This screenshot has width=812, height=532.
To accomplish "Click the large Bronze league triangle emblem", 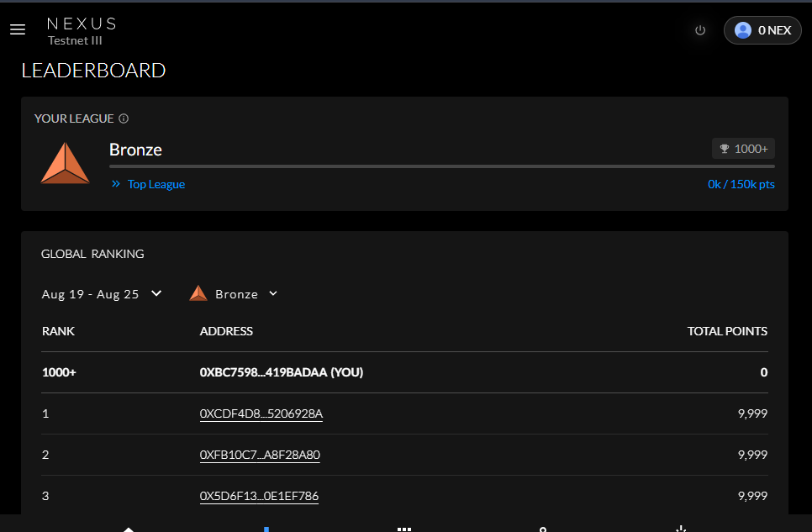I will pyautogui.click(x=66, y=163).
